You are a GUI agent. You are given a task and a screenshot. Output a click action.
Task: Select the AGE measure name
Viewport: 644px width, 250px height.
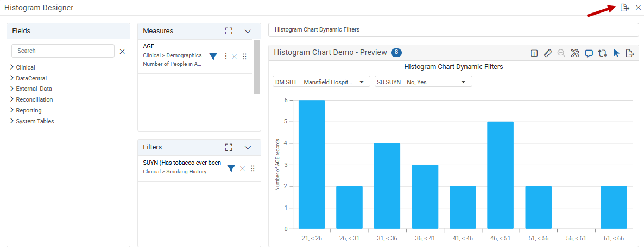149,46
